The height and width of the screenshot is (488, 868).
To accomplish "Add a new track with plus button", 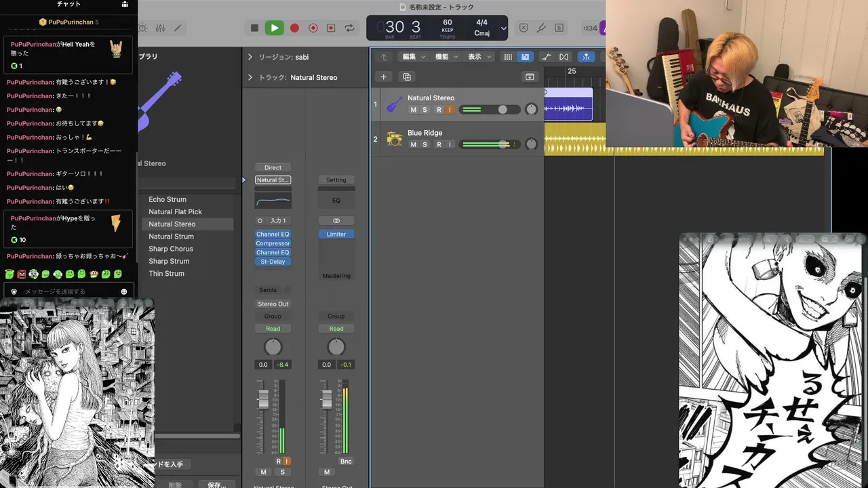I will click(x=383, y=77).
